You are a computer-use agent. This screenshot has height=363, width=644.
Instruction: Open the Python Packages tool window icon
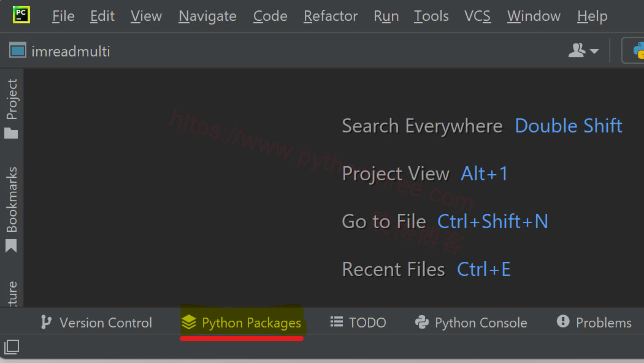tap(189, 322)
